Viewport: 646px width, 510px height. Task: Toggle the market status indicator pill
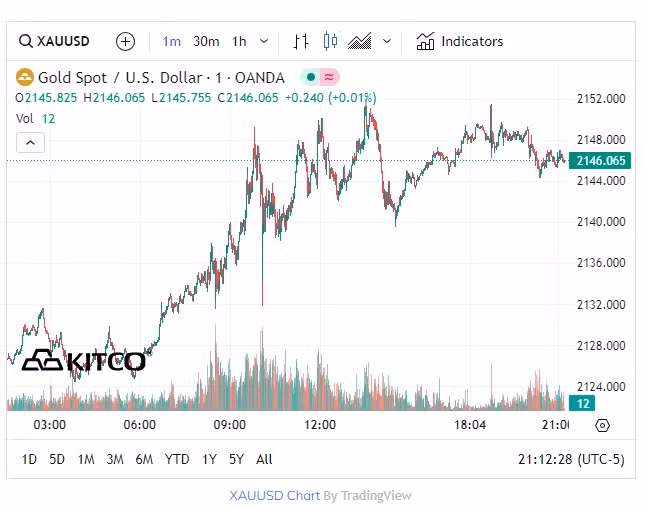click(x=320, y=77)
